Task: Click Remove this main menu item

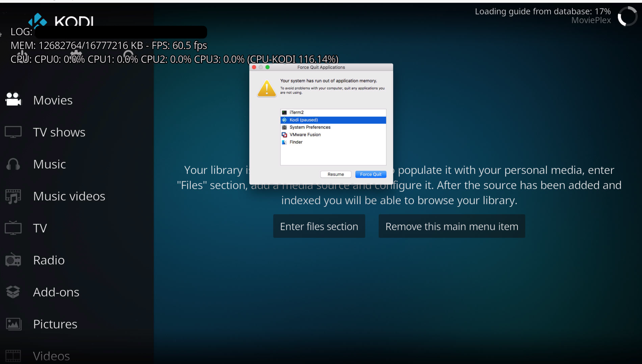Action: pyautogui.click(x=452, y=226)
